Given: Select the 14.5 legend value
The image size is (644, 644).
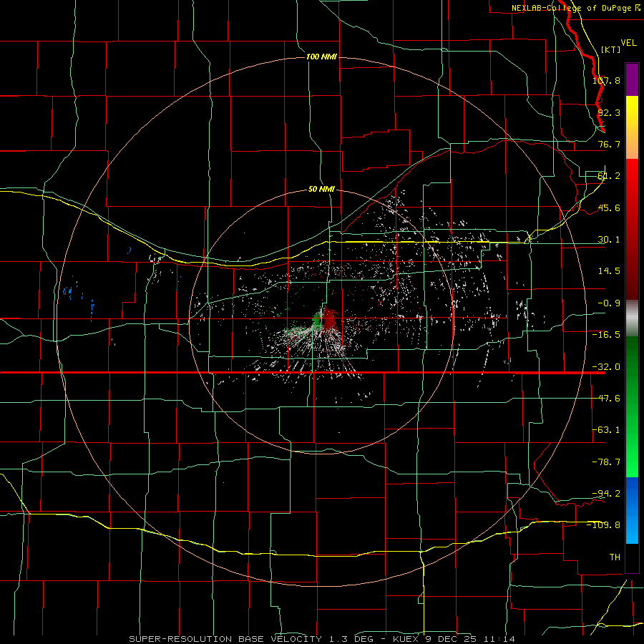Looking at the screenshot, I should click(609, 271).
